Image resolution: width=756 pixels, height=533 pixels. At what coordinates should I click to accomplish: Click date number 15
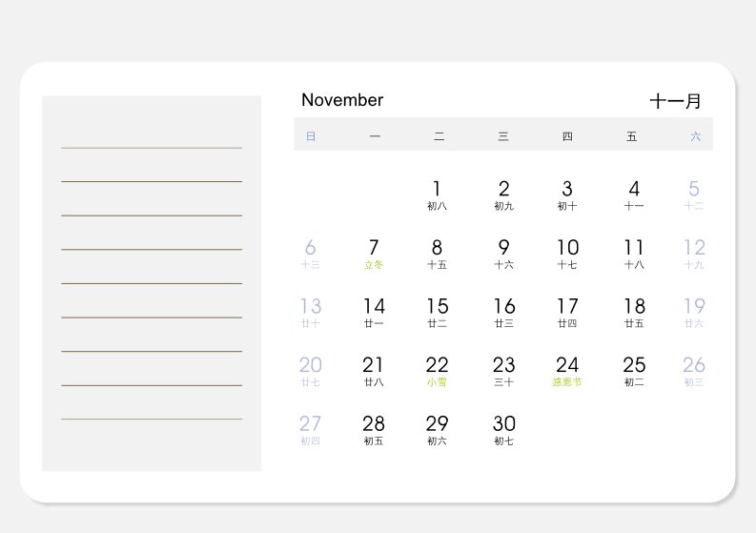click(438, 306)
